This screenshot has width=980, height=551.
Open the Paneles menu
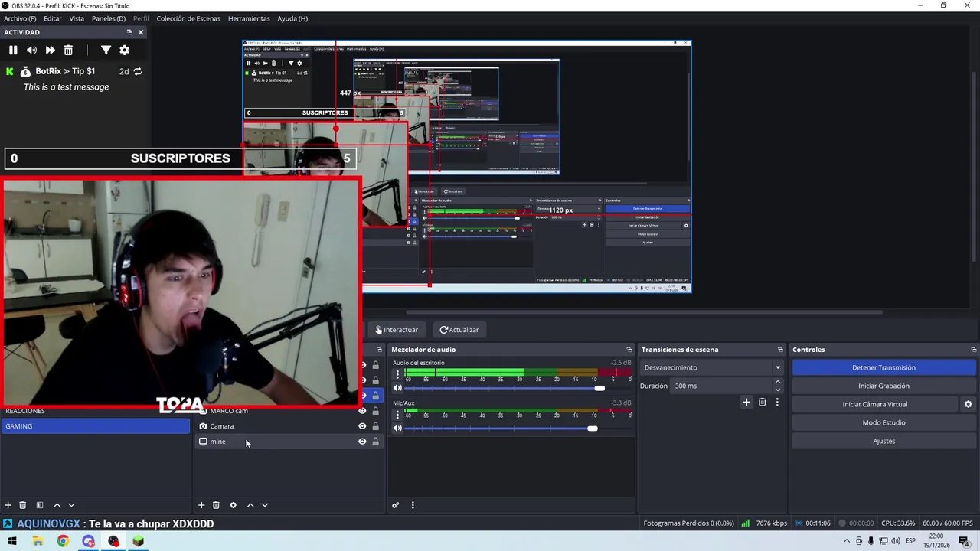(109, 18)
